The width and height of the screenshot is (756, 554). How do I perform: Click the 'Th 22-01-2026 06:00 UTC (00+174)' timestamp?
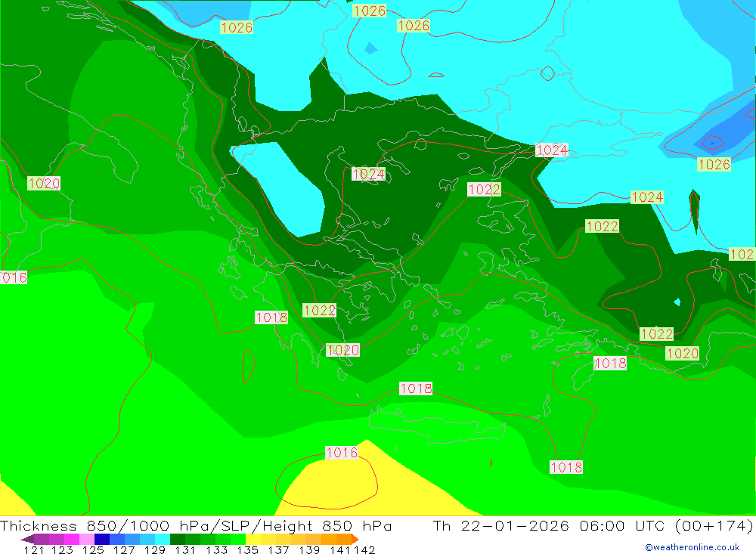593,525
